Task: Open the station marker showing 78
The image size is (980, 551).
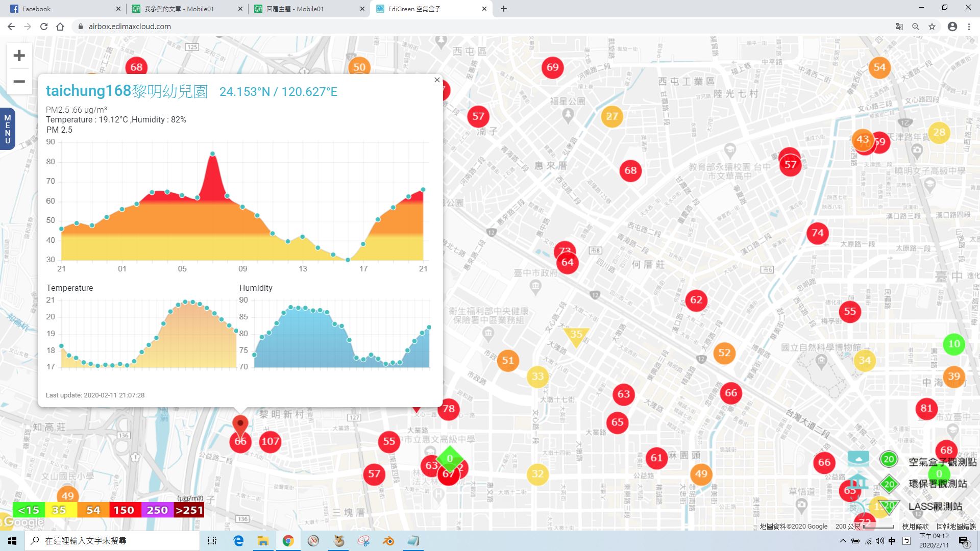Action: pos(449,409)
